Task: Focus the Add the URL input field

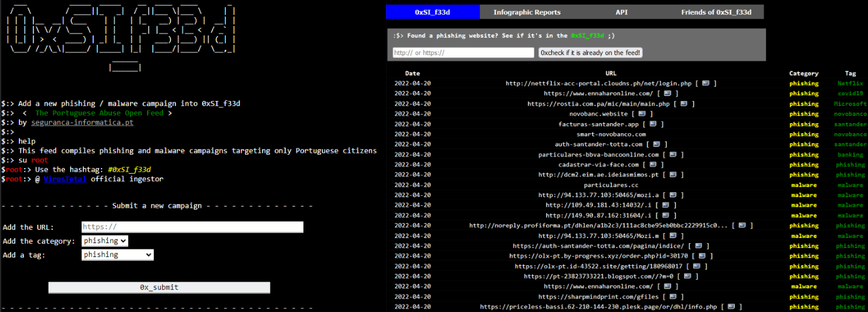Action: [x=192, y=227]
